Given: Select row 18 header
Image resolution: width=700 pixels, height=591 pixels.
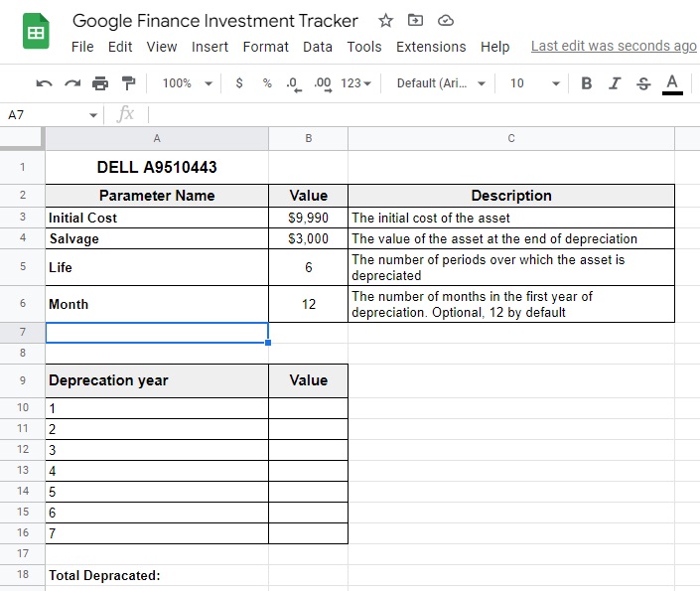Looking at the screenshot, I should coord(22,574).
